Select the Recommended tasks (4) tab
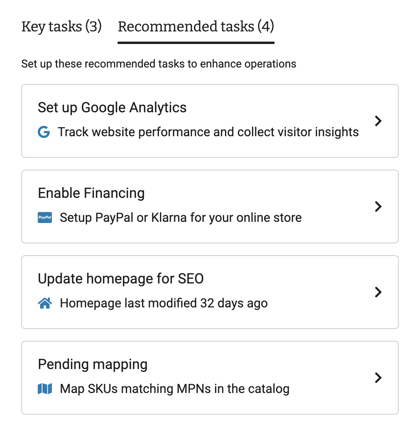 pos(196,27)
